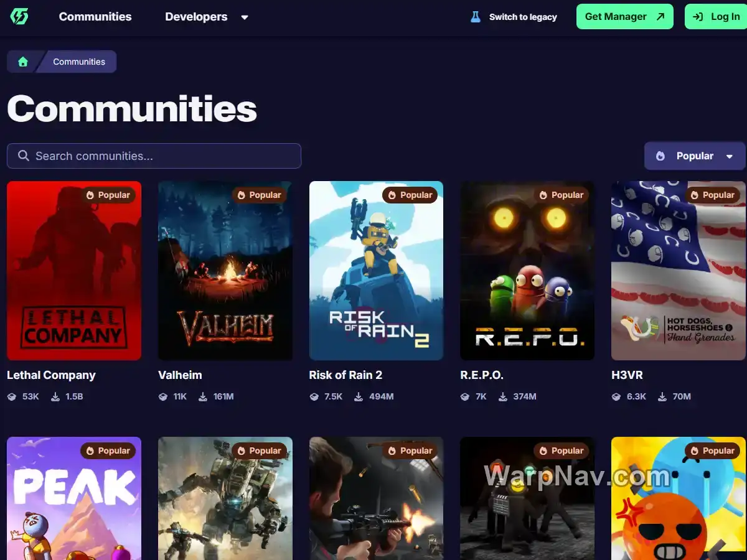Screen dimensions: 747x560
Task: Click the H3VR title link
Action: pyautogui.click(x=627, y=375)
